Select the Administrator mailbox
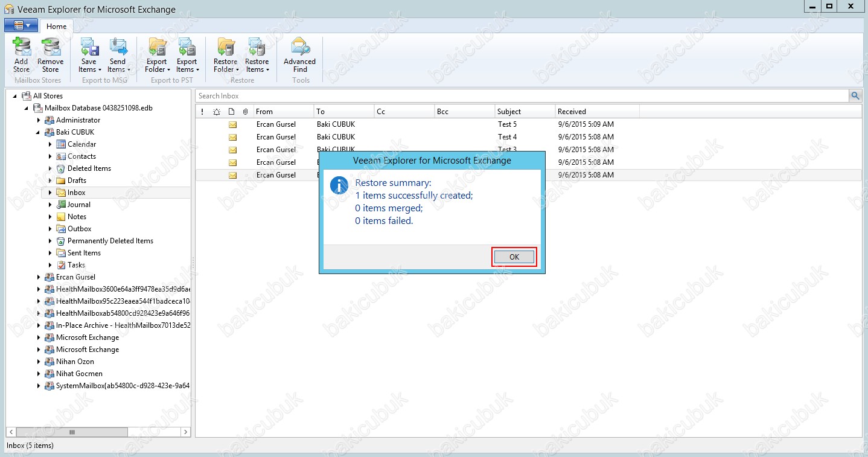The width and height of the screenshot is (868, 457). [78, 120]
